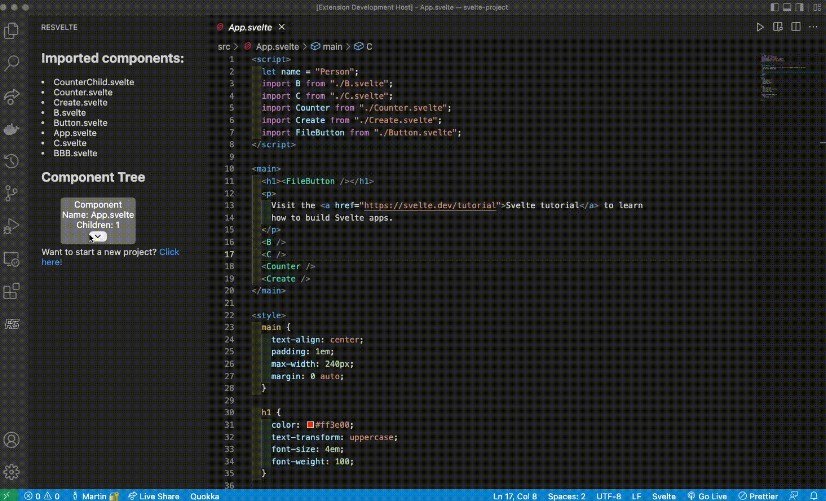Click 'B.svelte' in imported components list
The image size is (826, 501).
tap(70, 113)
